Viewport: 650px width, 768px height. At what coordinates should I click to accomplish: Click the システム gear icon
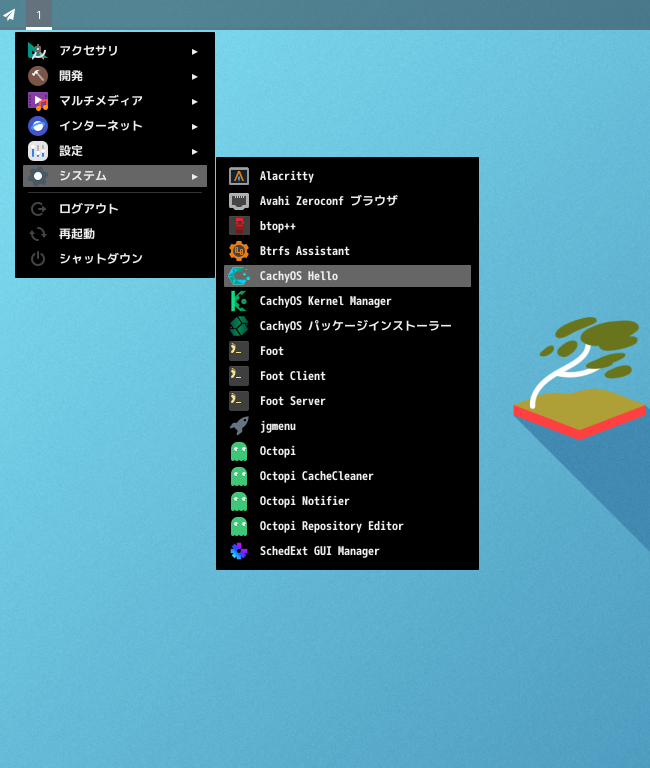pos(38,176)
